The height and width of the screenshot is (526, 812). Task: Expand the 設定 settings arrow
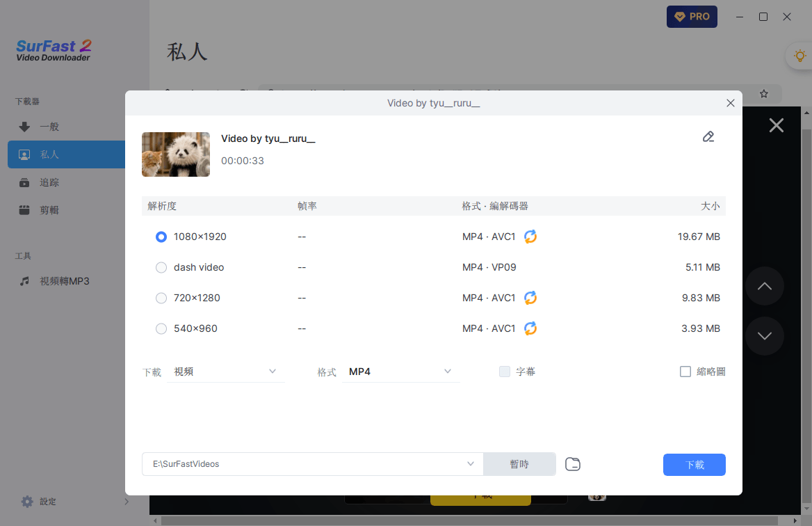tap(127, 502)
